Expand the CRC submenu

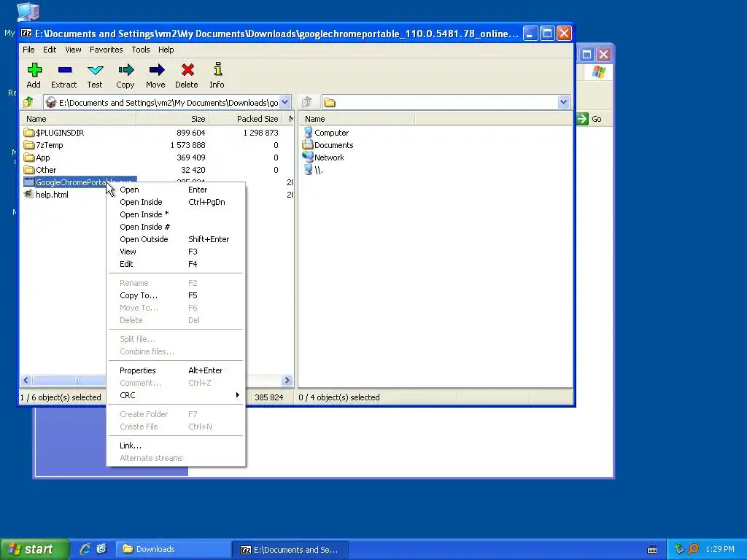tap(177, 395)
